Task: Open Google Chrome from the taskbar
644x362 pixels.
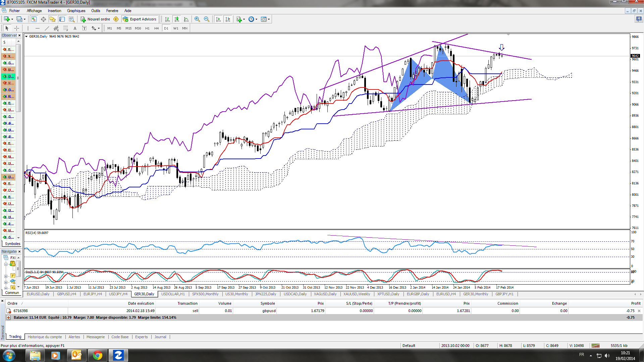Action: pos(97,355)
